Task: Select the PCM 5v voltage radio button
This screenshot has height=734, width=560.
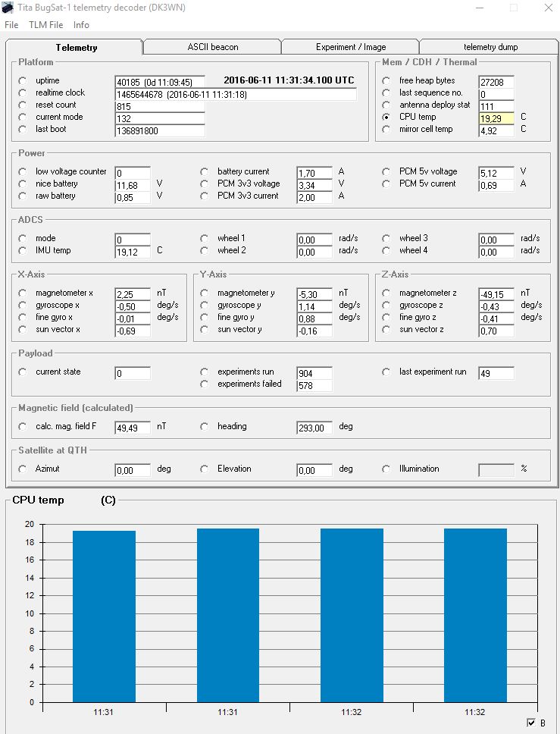Action: pos(386,172)
